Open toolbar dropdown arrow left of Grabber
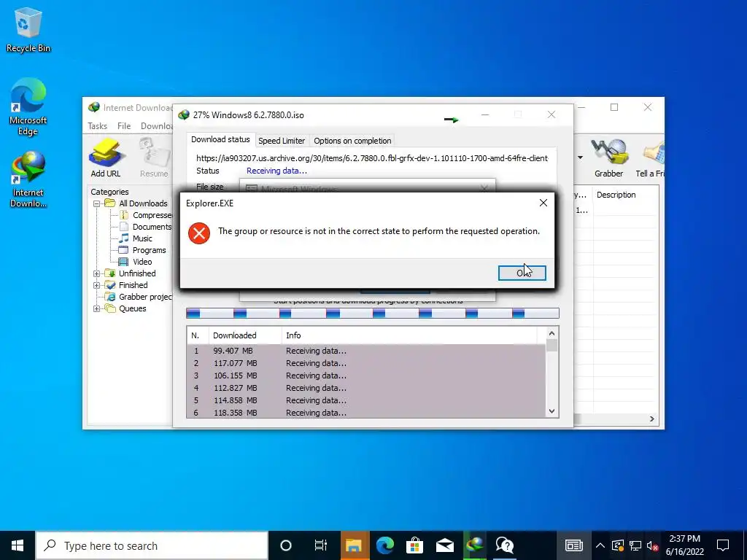747x560 pixels. coord(580,157)
